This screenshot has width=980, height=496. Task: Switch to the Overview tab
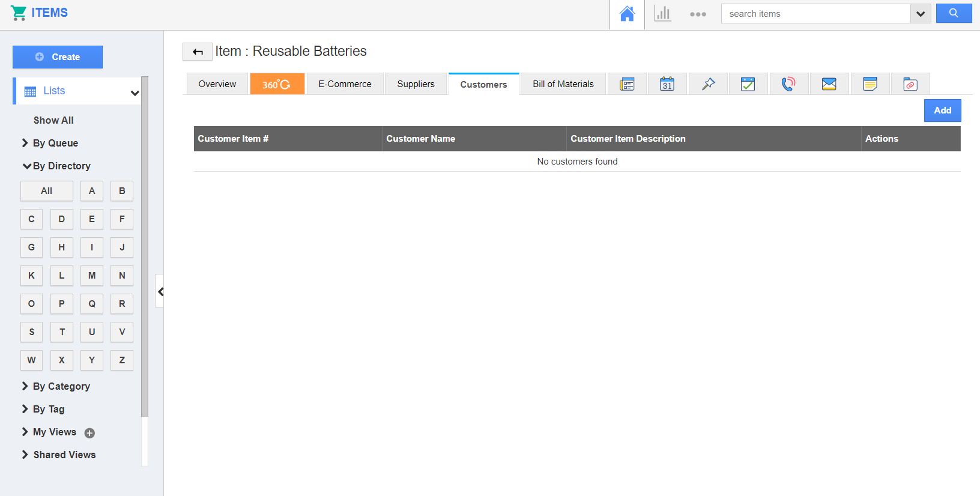[217, 84]
